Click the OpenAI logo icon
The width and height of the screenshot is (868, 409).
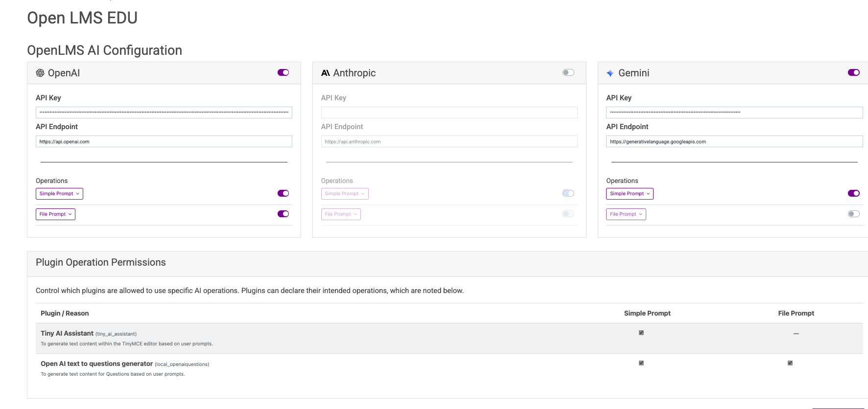(40, 73)
